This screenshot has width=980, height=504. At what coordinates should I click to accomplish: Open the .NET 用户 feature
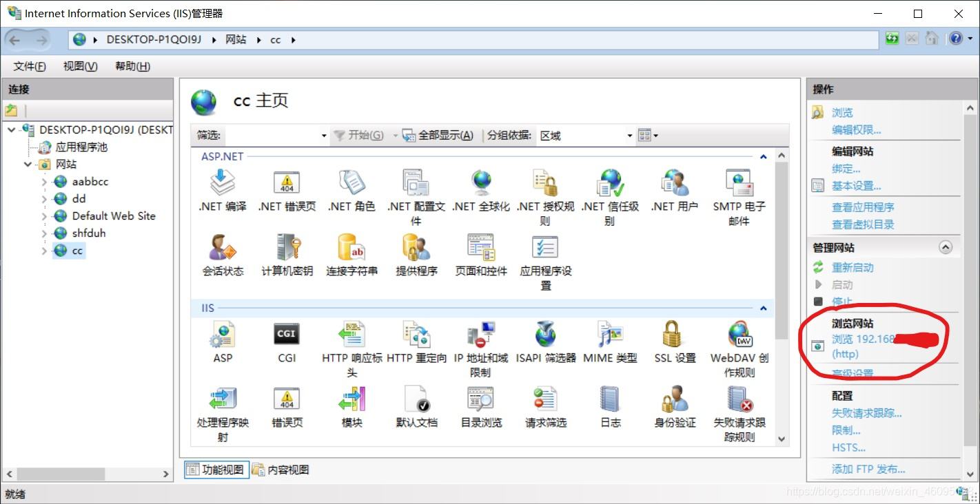click(x=675, y=191)
